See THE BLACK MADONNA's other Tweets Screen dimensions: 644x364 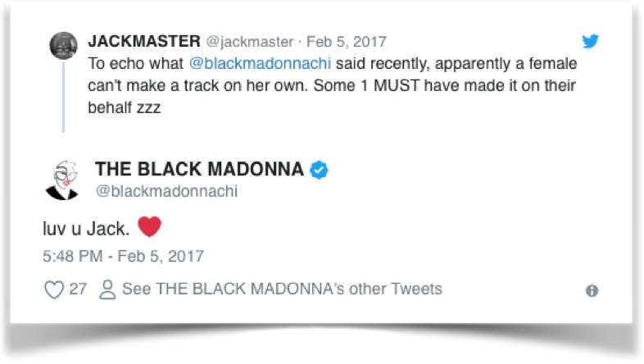point(282,289)
